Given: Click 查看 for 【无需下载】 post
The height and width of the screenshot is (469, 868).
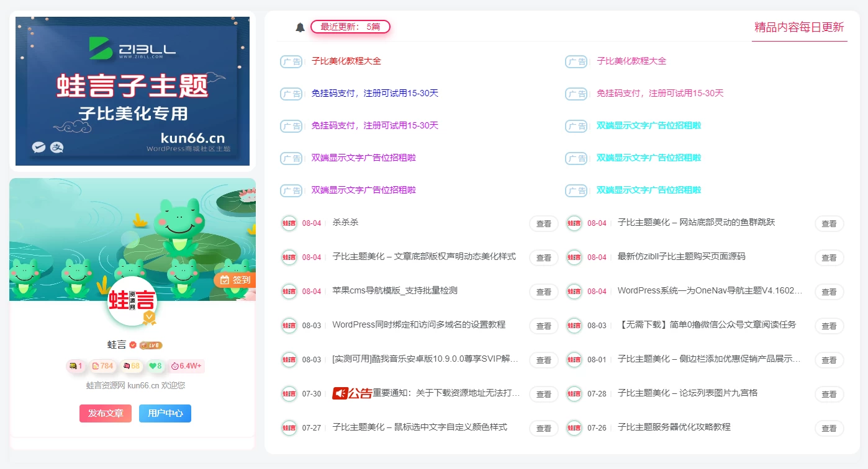Looking at the screenshot, I should point(830,326).
